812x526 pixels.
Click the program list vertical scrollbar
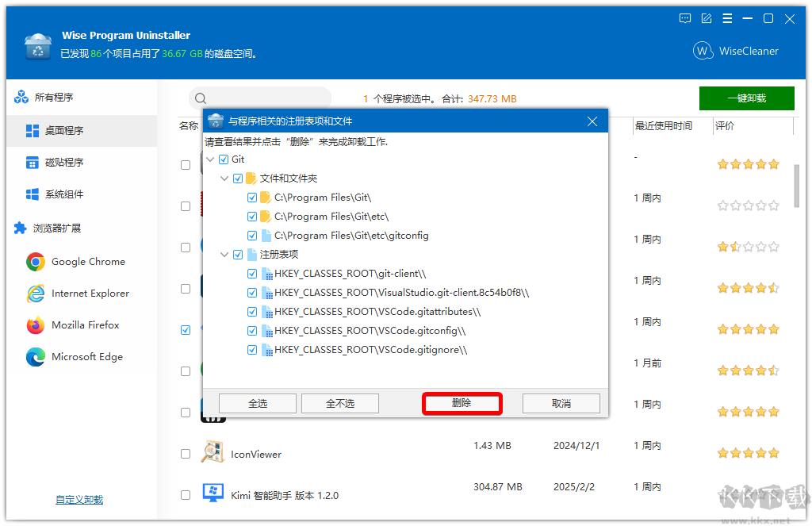point(796,186)
